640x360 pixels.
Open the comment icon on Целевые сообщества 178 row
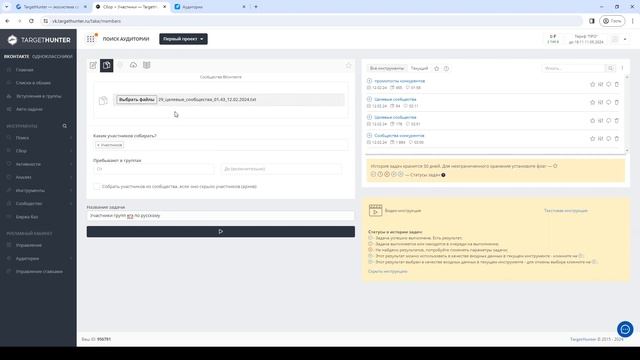pos(609,121)
